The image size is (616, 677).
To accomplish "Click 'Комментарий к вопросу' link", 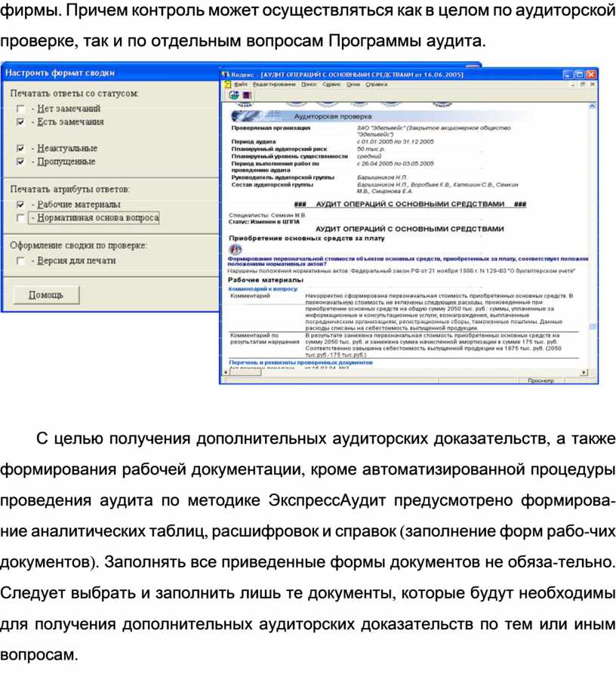I will [263, 289].
